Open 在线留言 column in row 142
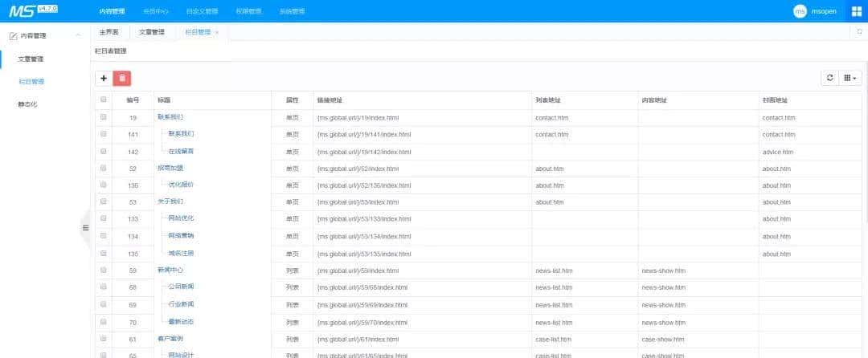This screenshot has height=358, width=868. coord(181,151)
